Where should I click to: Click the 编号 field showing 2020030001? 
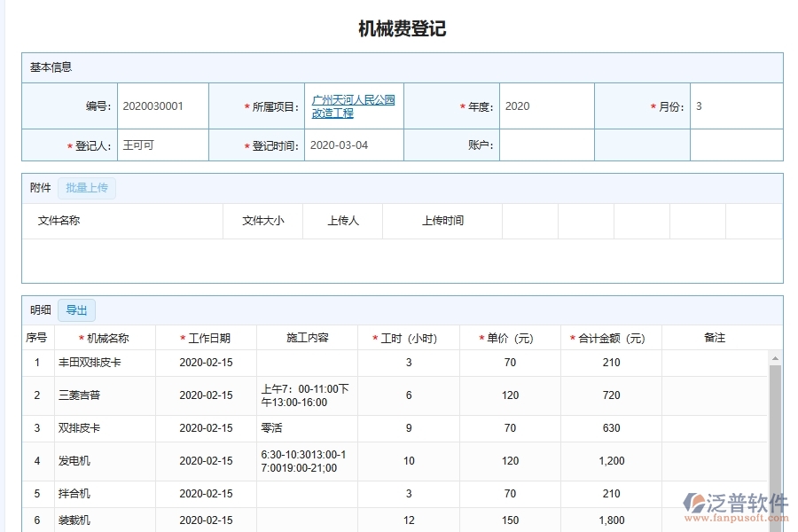coord(162,106)
